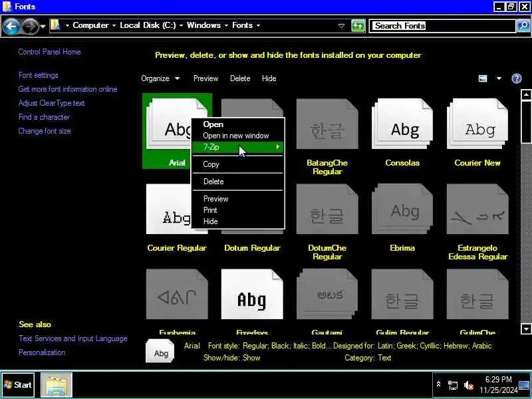Click Preview in the toolbar
This screenshot has width=532, height=399.
click(x=206, y=78)
